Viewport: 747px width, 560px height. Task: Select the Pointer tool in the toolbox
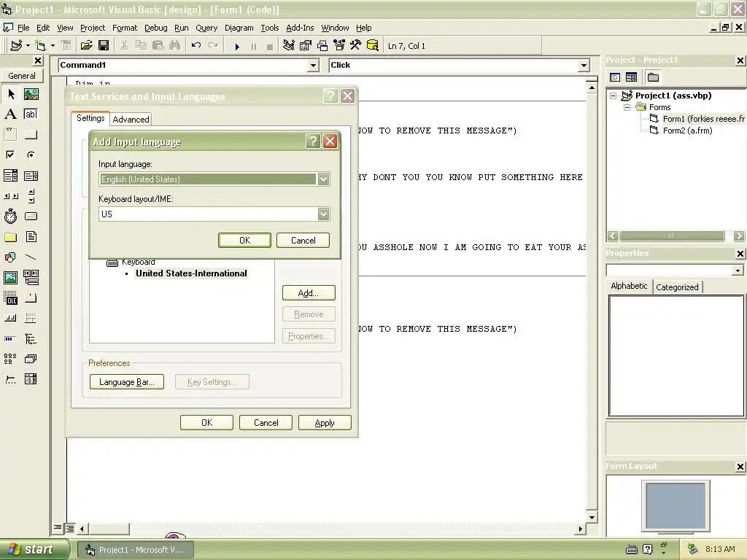pyautogui.click(x=10, y=94)
